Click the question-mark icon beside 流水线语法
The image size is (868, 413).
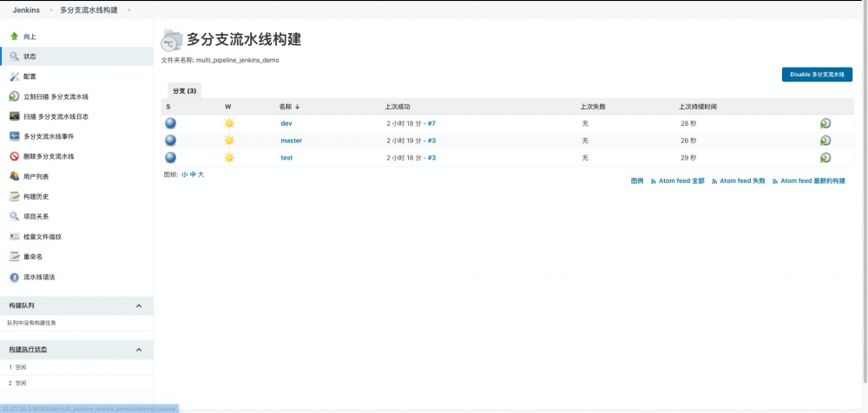point(15,277)
